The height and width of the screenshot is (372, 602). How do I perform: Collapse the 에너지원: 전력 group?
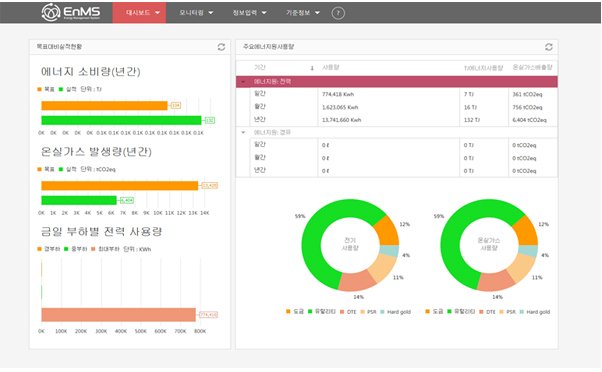pos(243,81)
